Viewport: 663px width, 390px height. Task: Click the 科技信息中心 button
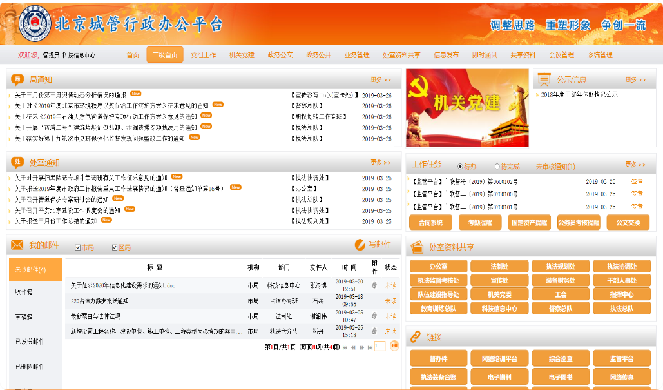pos(499,308)
